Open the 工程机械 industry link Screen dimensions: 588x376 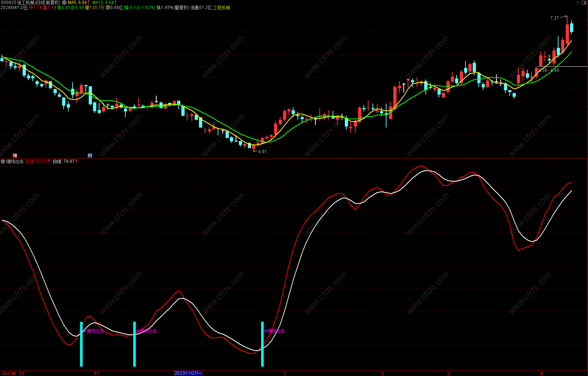pos(222,8)
